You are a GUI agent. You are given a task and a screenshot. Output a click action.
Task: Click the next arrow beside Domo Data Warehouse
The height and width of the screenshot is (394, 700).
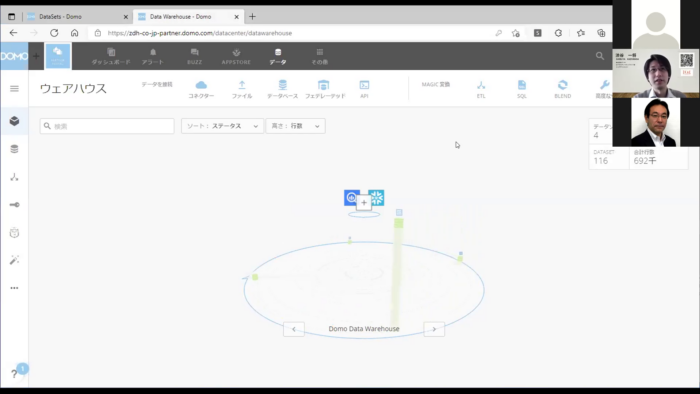click(x=434, y=329)
